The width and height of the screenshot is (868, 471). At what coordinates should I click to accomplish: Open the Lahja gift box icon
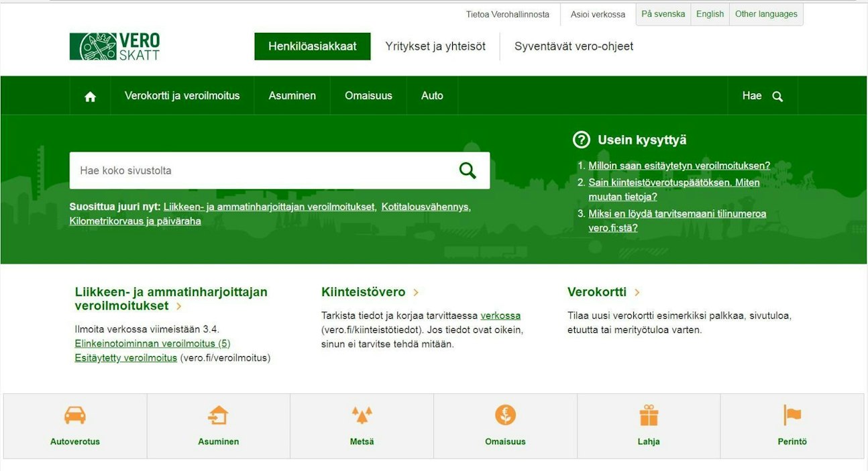pos(649,415)
